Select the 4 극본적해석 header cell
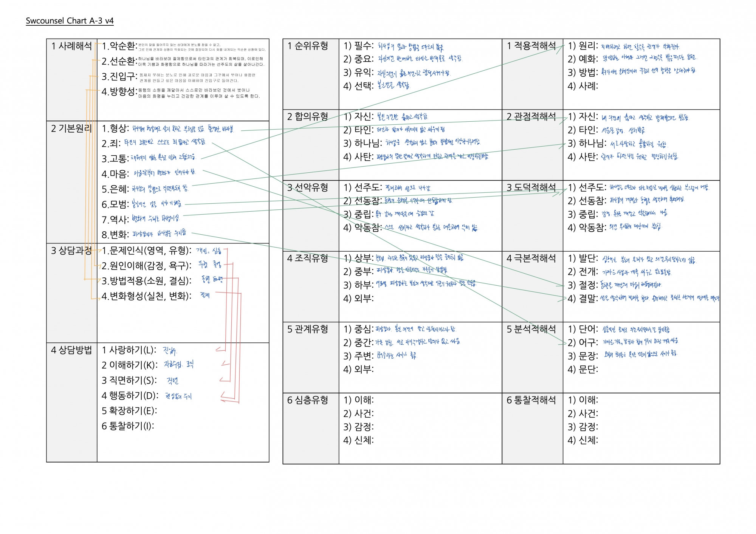756x534 pixels. [x=531, y=258]
